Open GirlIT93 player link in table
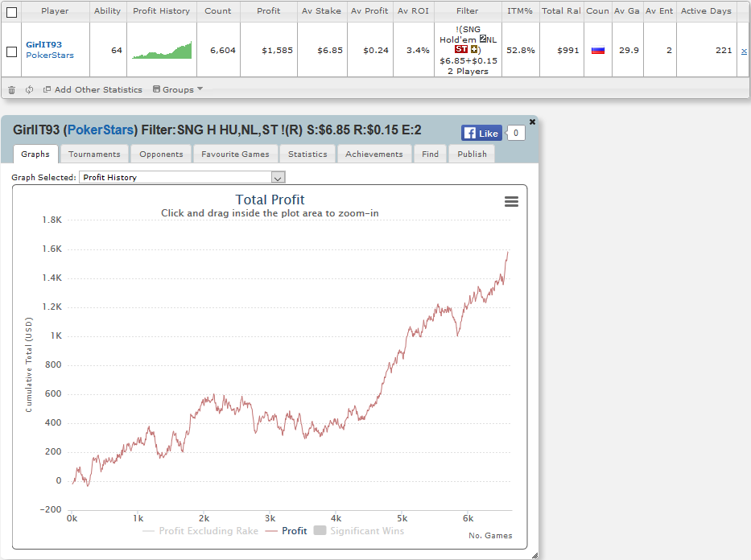 [x=43, y=44]
